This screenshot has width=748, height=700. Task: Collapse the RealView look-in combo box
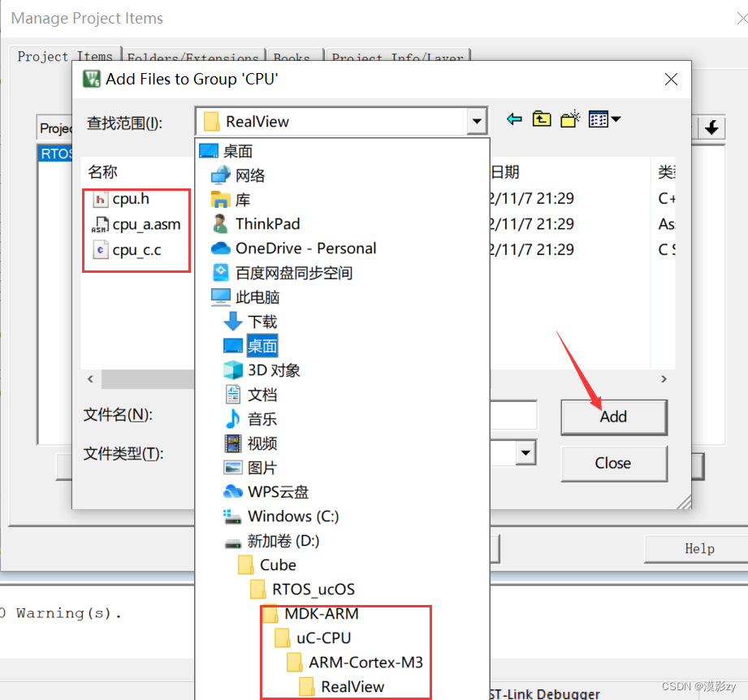point(477,121)
